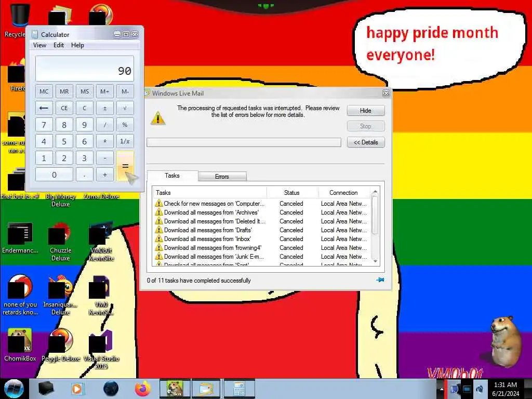Select the Tasks tab
This screenshot has height=399, width=532.
pos(172,176)
